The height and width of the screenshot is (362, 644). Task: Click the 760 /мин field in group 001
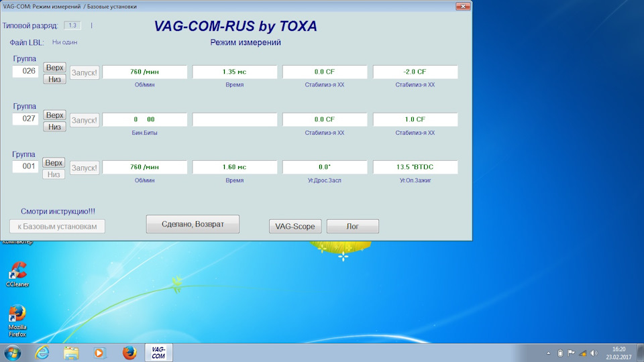click(x=145, y=167)
